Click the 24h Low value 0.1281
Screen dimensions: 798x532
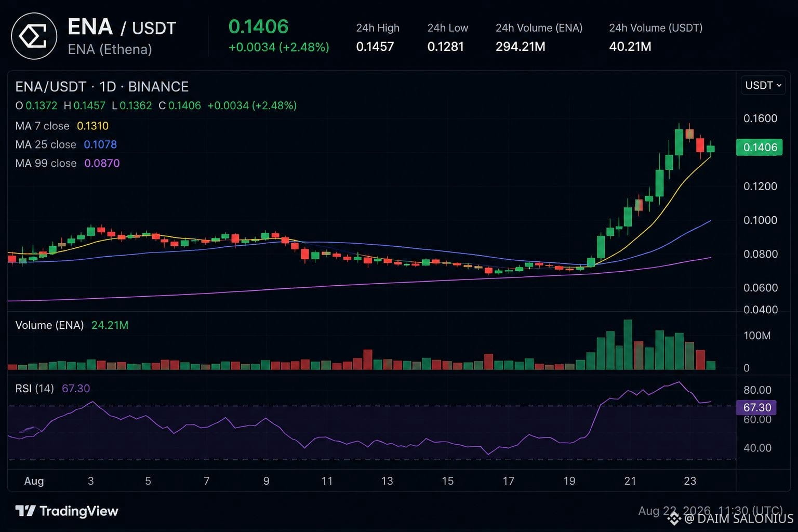click(x=445, y=47)
